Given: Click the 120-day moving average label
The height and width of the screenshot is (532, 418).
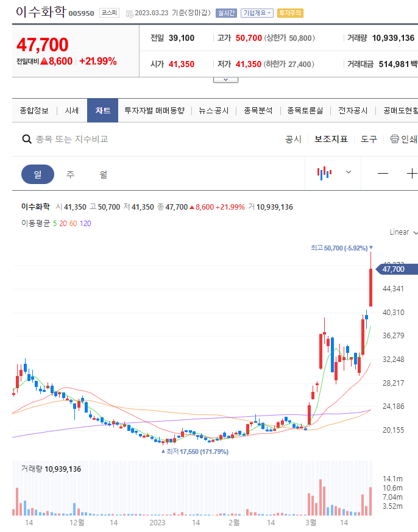Looking at the screenshot, I should (x=85, y=223).
